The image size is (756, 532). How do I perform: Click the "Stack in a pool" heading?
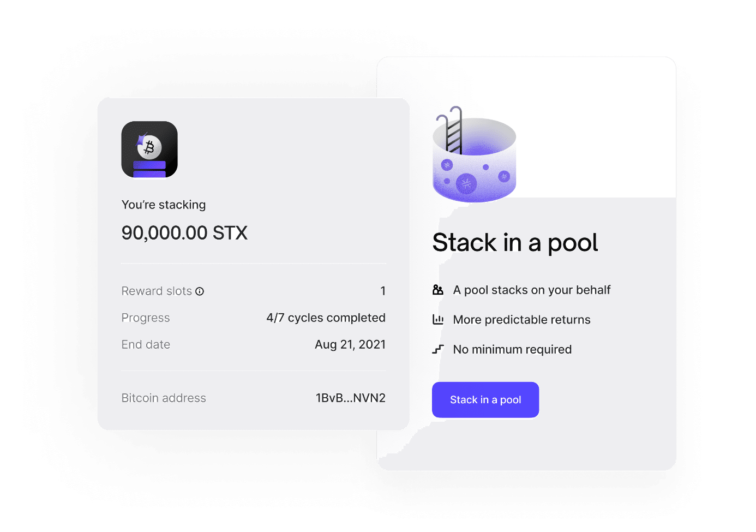pos(515,243)
